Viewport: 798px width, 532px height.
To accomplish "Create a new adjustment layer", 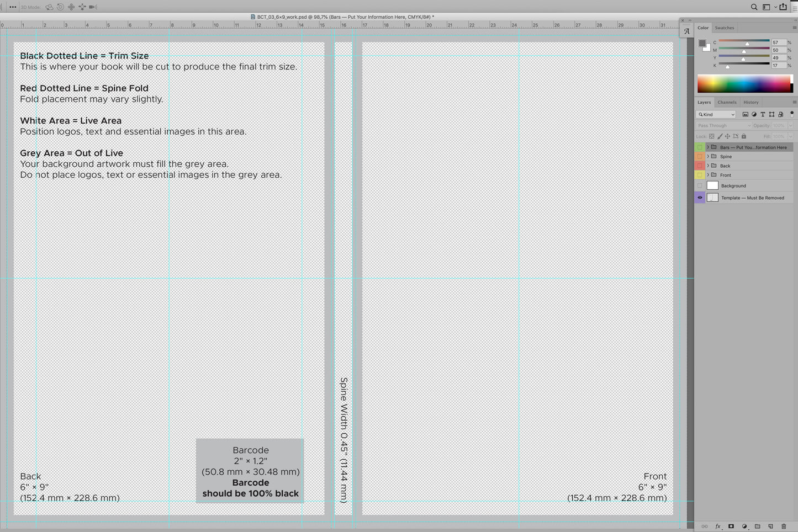I will pyautogui.click(x=744, y=526).
